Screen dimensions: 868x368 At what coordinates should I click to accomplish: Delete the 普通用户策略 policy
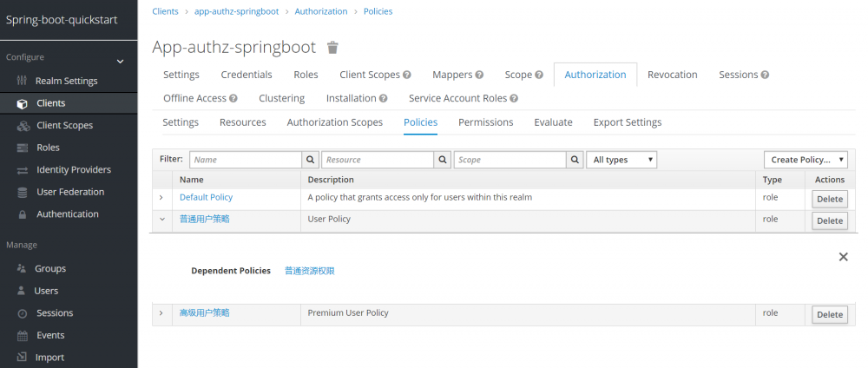[x=829, y=220]
